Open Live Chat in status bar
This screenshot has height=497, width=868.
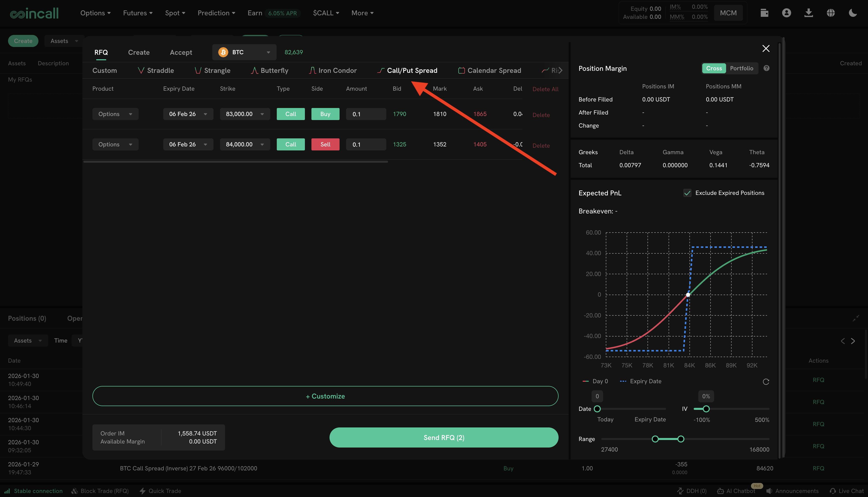846,491
